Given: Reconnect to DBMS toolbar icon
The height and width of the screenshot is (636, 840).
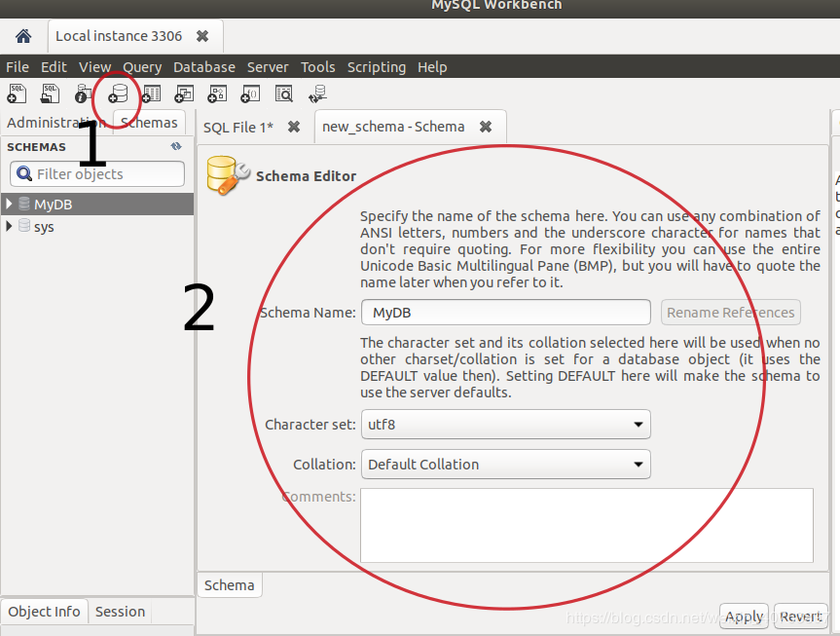Looking at the screenshot, I should click(317, 94).
